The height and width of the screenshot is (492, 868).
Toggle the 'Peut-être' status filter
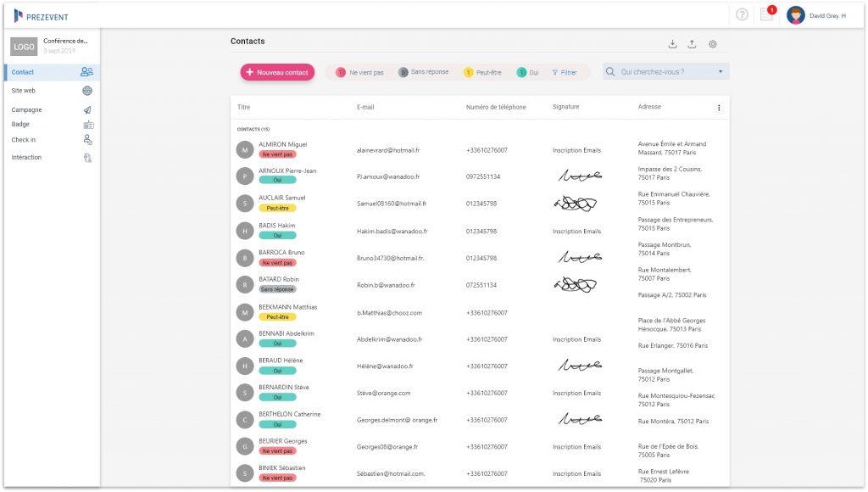point(482,73)
